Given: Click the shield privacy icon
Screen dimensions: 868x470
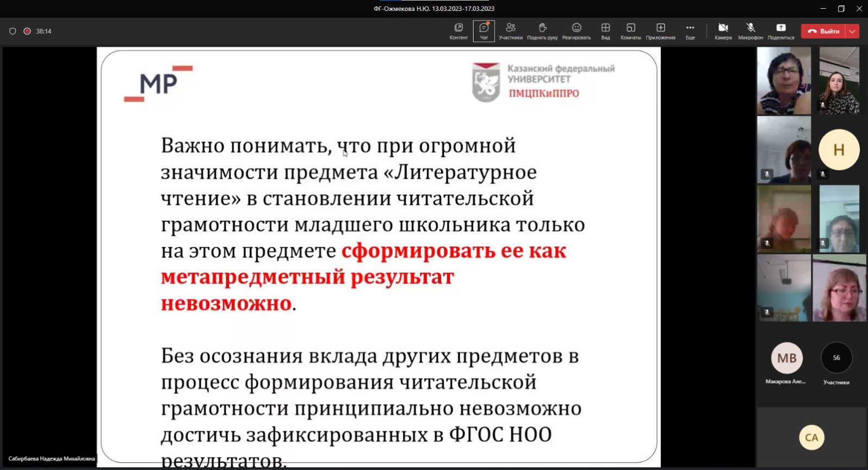Looking at the screenshot, I should [x=13, y=32].
